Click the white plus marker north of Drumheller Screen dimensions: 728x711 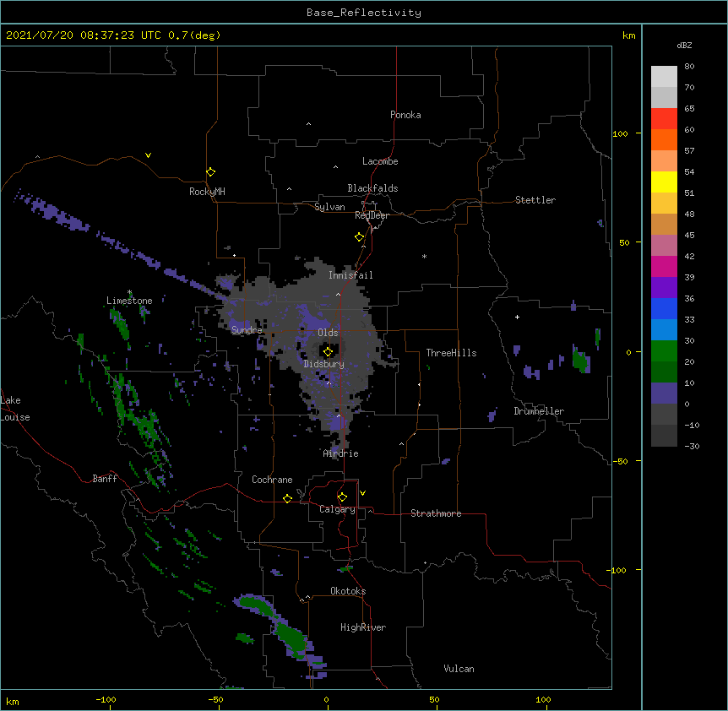click(517, 317)
